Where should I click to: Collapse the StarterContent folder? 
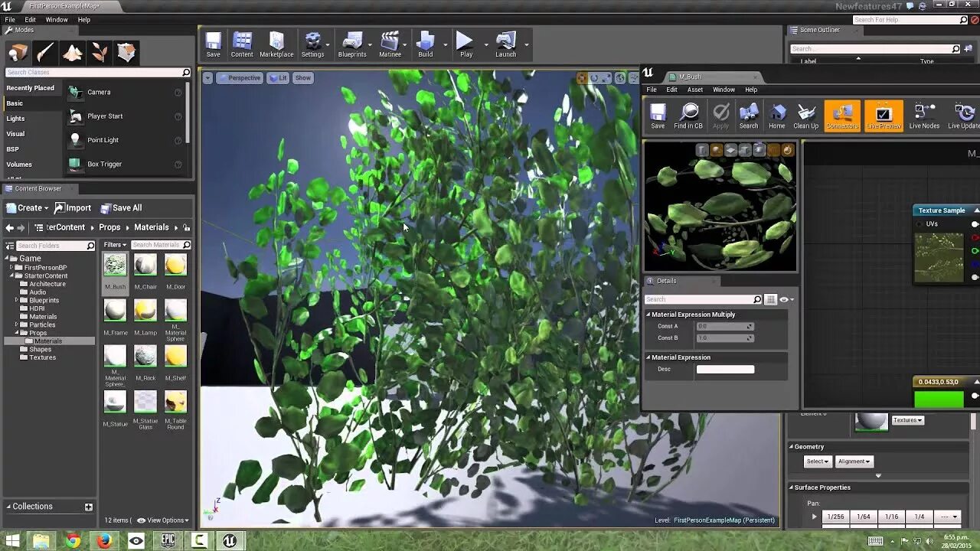11,275
